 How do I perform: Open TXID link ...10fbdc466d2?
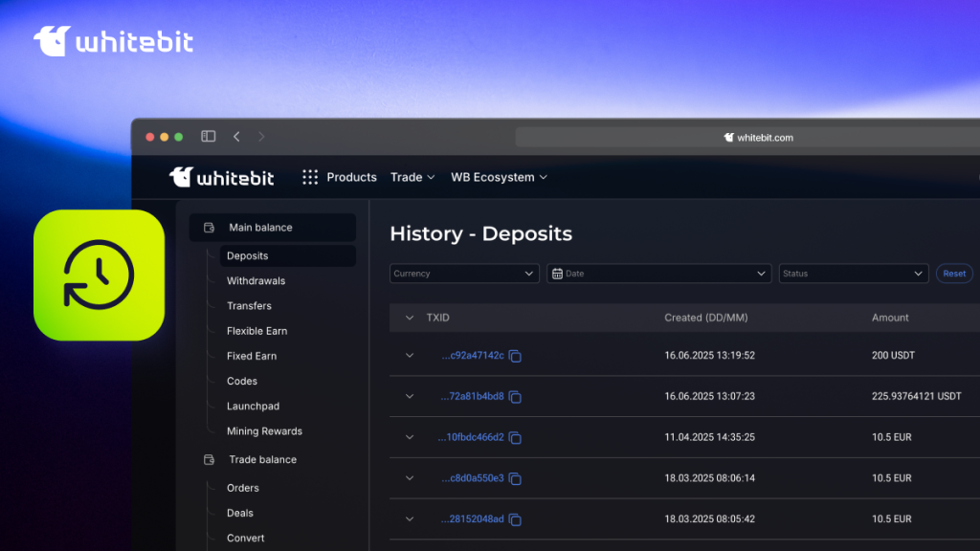click(x=471, y=437)
